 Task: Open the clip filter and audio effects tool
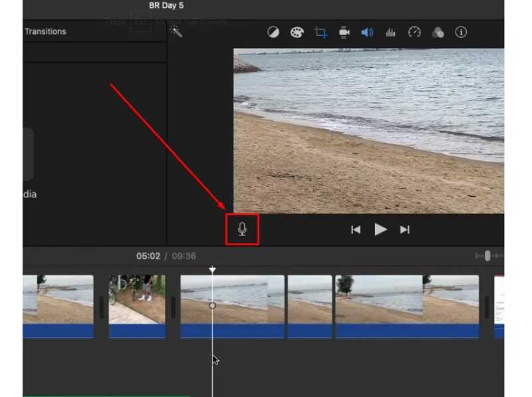(438, 33)
